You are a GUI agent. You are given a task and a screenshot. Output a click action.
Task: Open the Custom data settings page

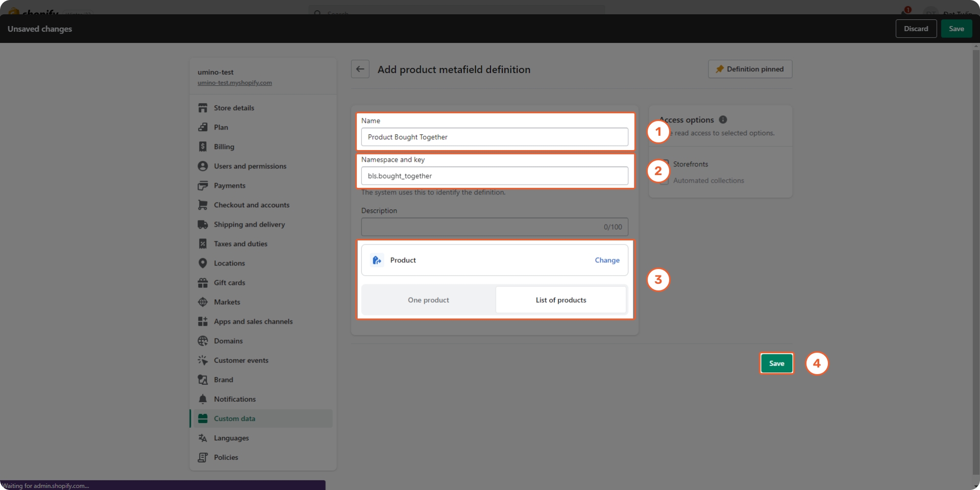pos(234,419)
